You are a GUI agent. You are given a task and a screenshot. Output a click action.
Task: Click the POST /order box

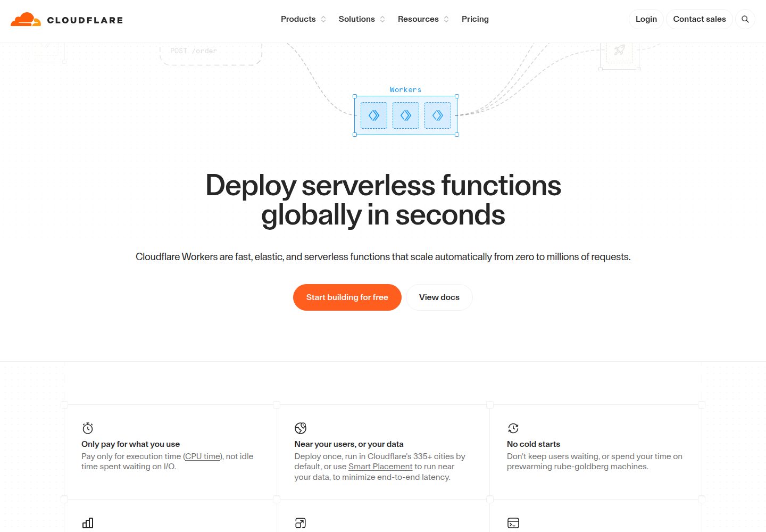point(211,53)
